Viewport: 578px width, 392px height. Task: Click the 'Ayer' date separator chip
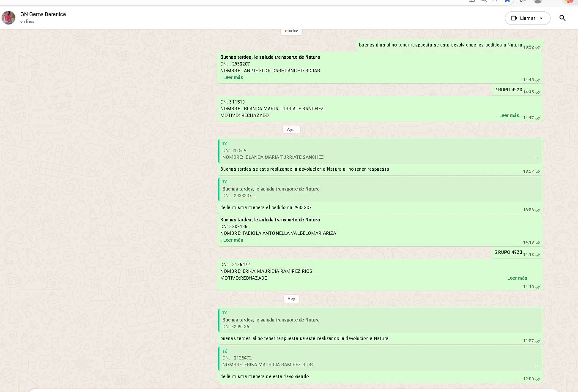tap(291, 130)
